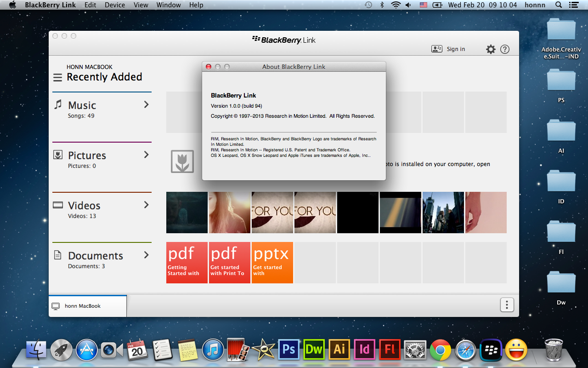Image resolution: width=588 pixels, height=368 pixels.
Task: Click the Videos filmstrip icon
Action: click(58, 205)
